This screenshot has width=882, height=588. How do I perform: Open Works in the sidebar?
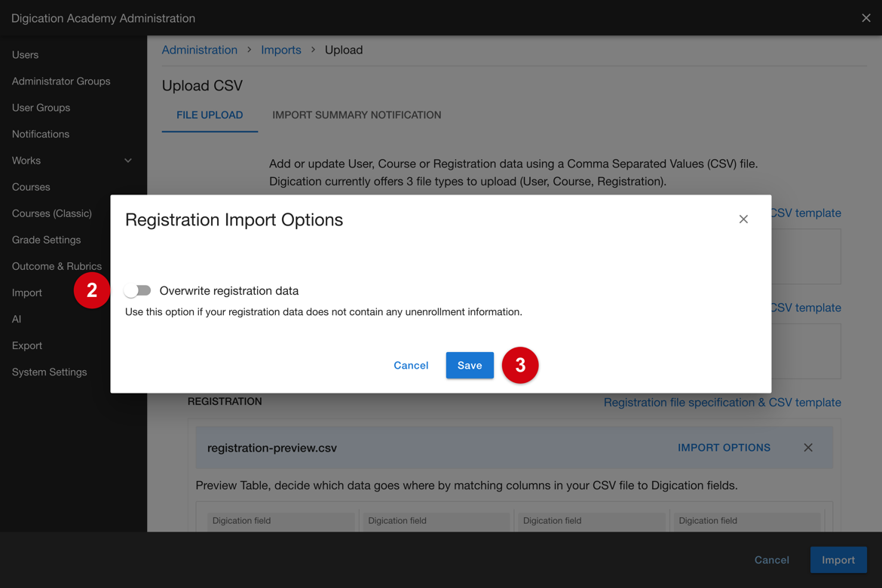coord(26,161)
